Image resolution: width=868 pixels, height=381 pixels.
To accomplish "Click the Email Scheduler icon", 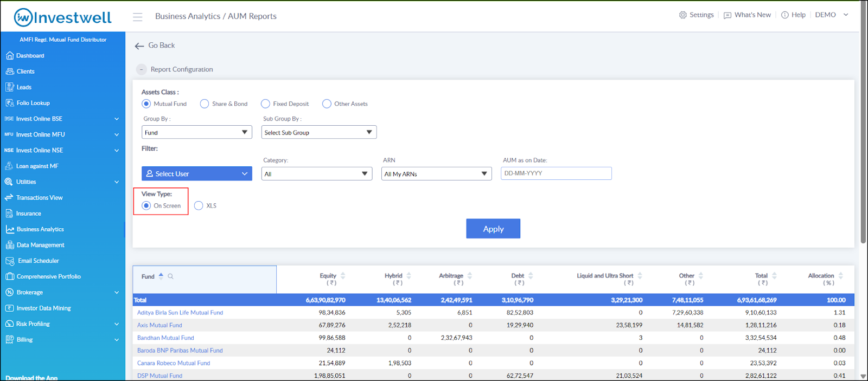I will click(10, 261).
